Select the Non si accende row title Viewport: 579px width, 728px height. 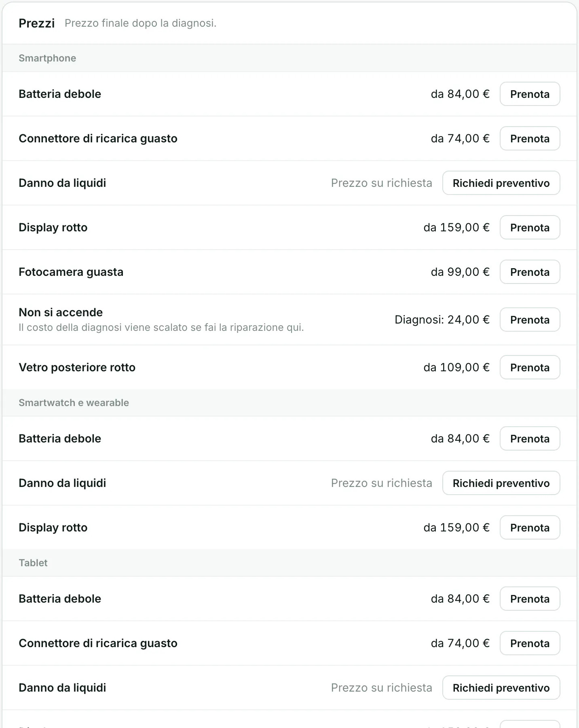click(x=61, y=312)
